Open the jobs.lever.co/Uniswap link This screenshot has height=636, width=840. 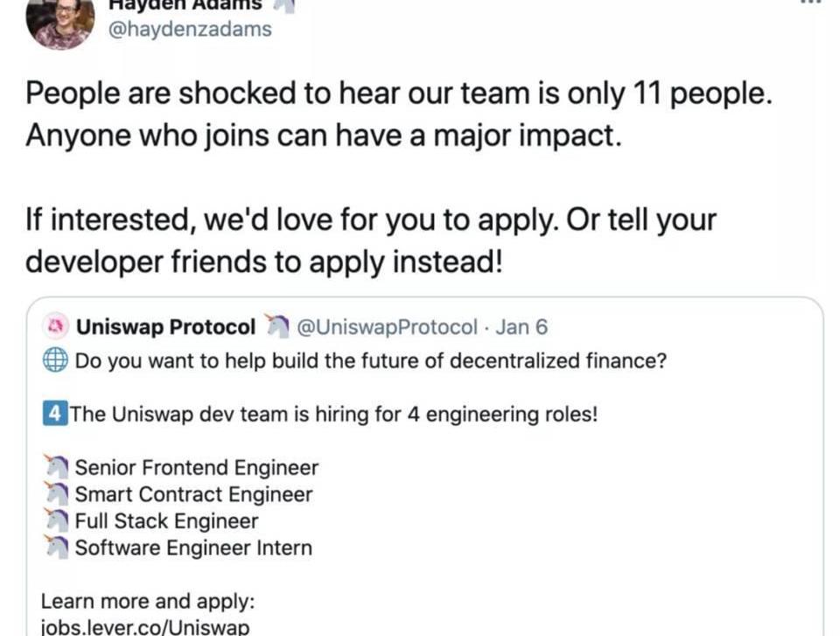coord(145,626)
